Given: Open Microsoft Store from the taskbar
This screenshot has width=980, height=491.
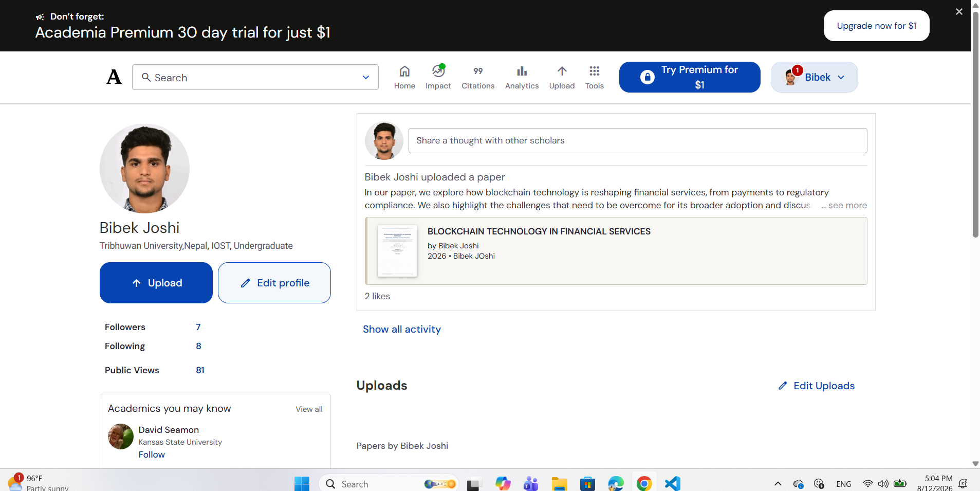Looking at the screenshot, I should pyautogui.click(x=587, y=484).
